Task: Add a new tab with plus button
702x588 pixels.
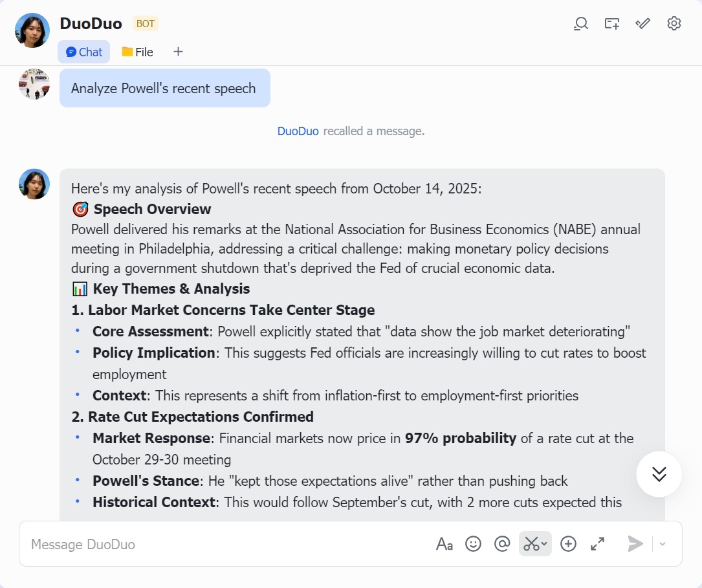Action: pos(178,52)
